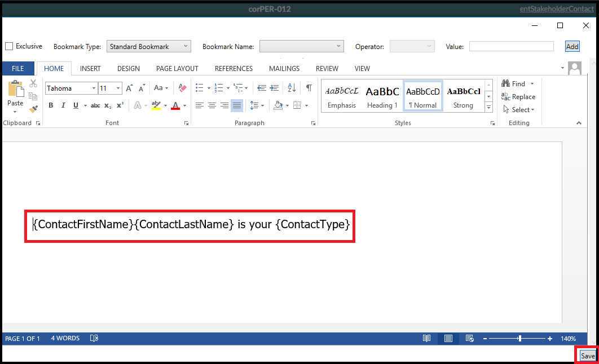599x364 pixels.
Task: Open the Bookmark Type dropdown
Action: click(148, 47)
